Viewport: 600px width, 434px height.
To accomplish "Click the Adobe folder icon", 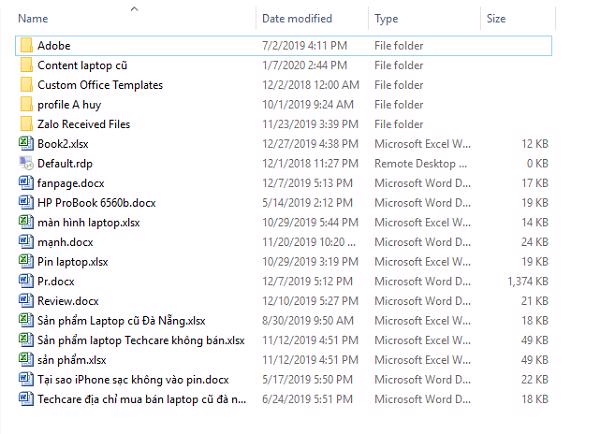I will (26, 46).
